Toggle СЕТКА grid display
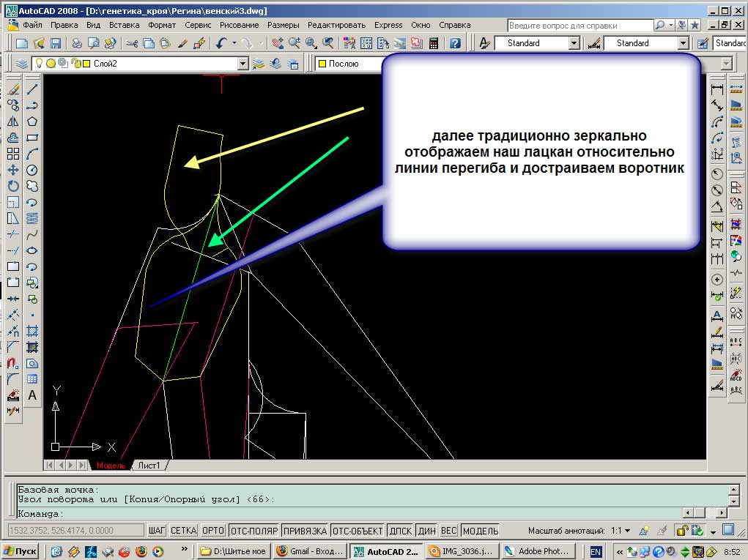Image resolution: width=748 pixels, height=560 pixels. (184, 531)
